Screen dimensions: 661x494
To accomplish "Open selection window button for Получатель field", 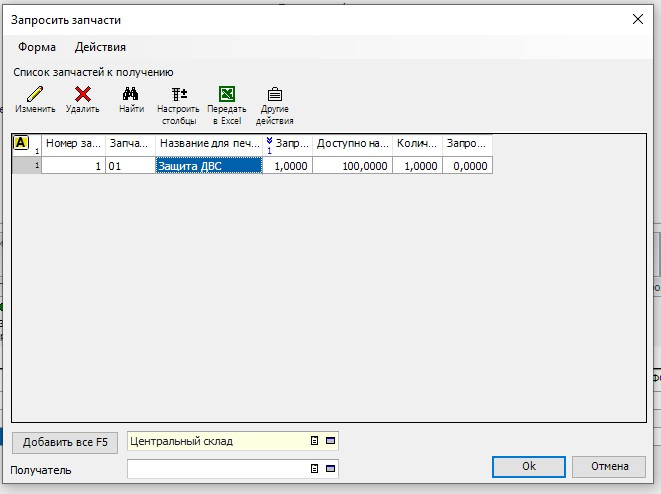I will click(x=331, y=468).
